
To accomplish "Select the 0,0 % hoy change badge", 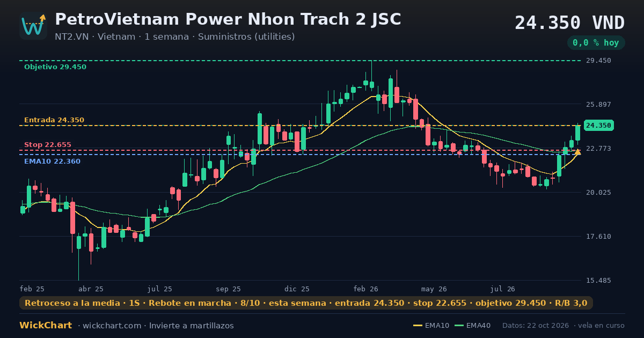I will point(596,42).
